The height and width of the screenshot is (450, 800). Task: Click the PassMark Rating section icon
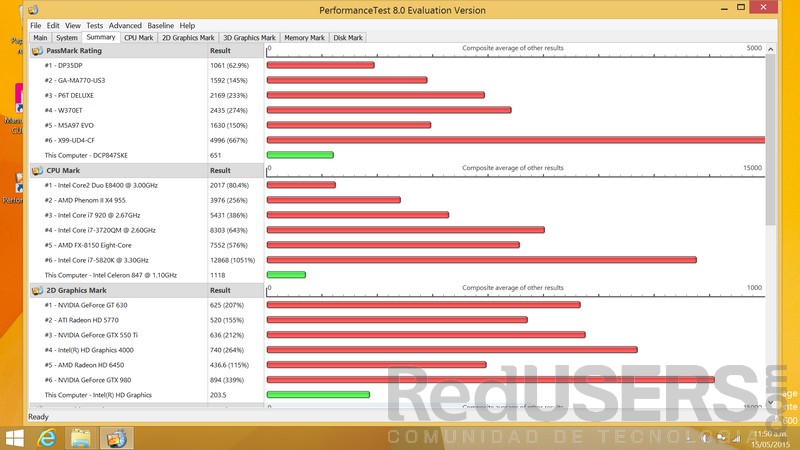(x=37, y=51)
